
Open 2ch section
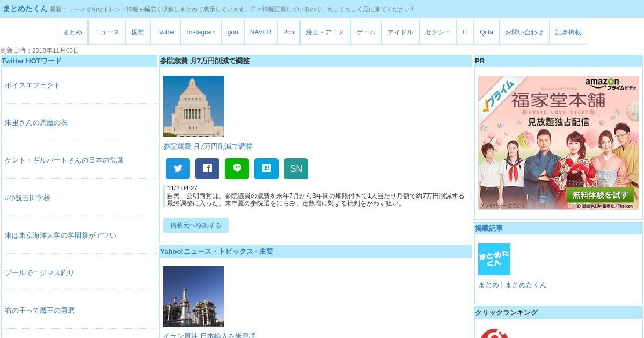[289, 32]
